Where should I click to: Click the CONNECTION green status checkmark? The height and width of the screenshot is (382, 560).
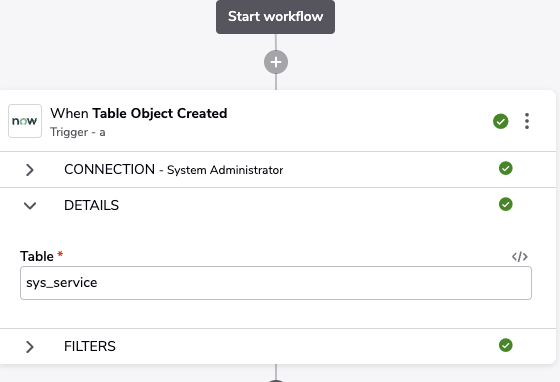(506, 168)
